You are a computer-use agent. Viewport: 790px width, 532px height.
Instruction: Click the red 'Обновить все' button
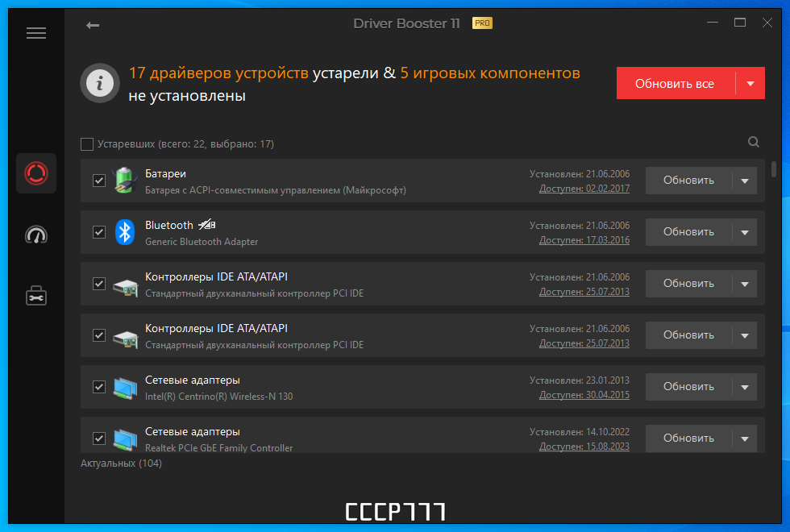(x=676, y=83)
